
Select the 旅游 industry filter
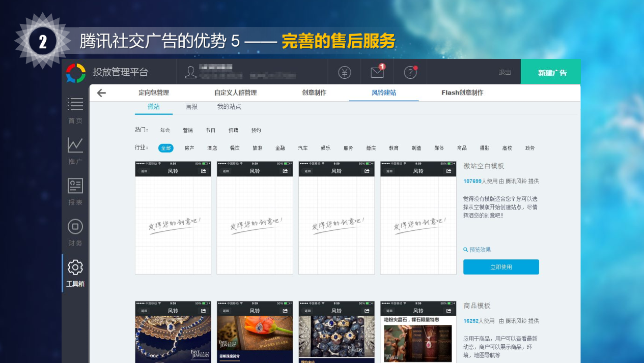258,148
